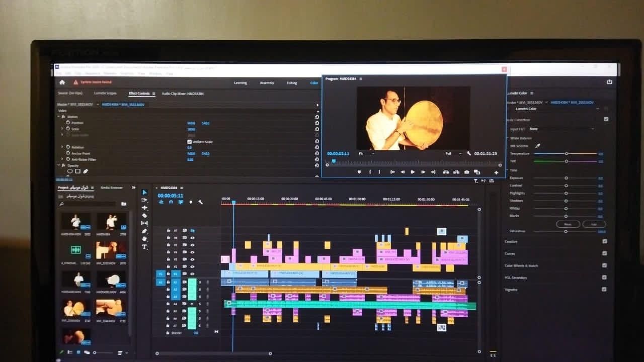The image size is (644, 362).
Task: Open Program monitor settings wrench
Action: coord(469,153)
